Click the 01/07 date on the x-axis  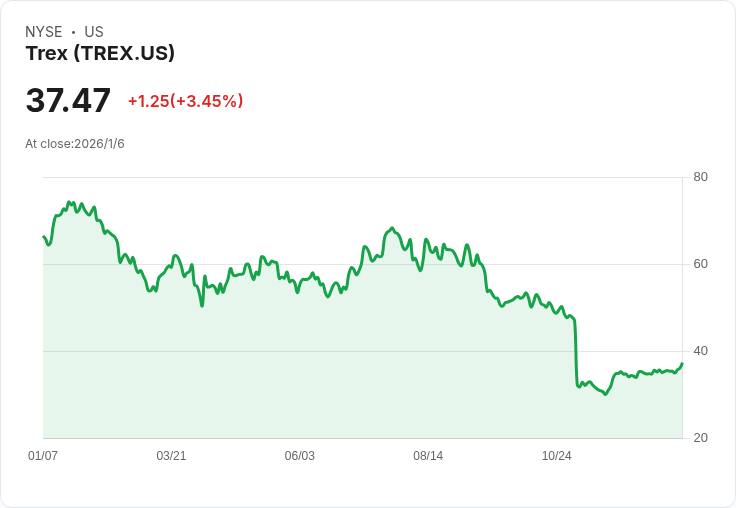point(43,456)
